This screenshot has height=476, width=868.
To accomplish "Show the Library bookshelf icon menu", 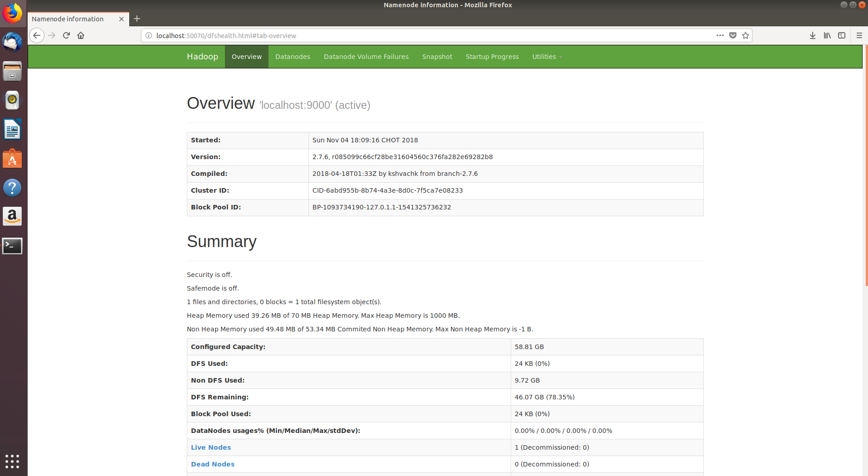I will coord(827,35).
